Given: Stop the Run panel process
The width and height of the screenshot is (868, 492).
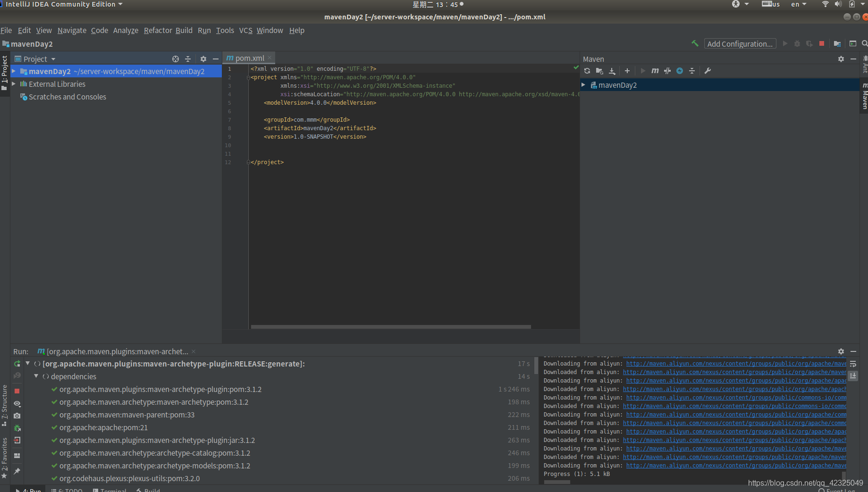Looking at the screenshot, I should tap(17, 391).
